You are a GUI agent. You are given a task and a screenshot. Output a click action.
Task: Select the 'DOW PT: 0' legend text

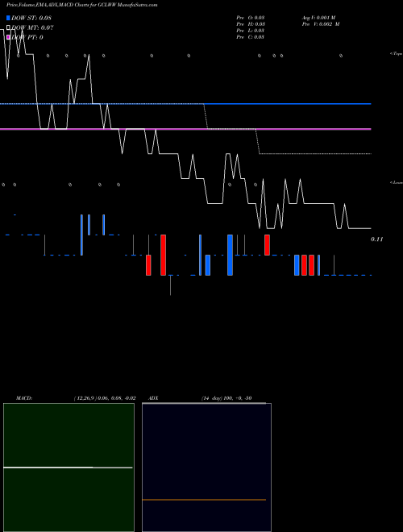click(27, 37)
